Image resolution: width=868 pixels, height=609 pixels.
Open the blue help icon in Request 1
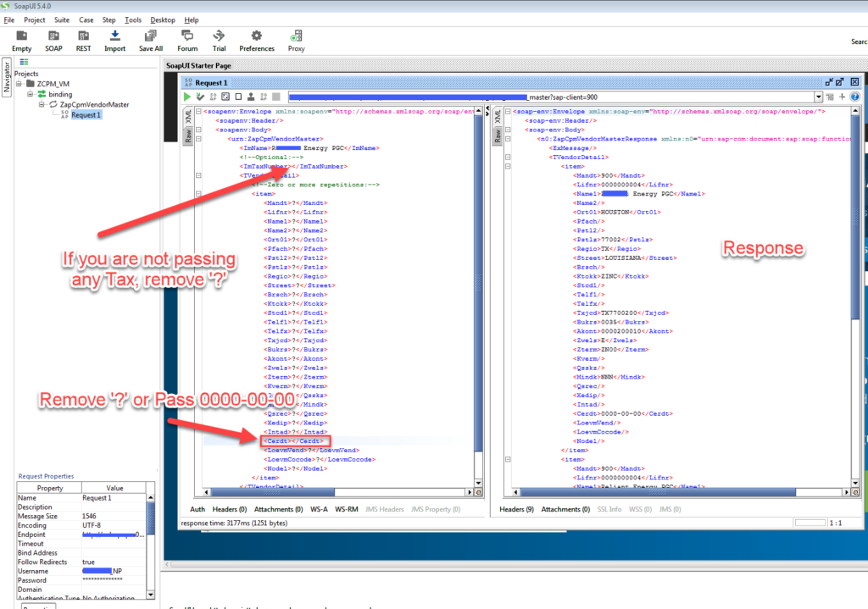[854, 97]
